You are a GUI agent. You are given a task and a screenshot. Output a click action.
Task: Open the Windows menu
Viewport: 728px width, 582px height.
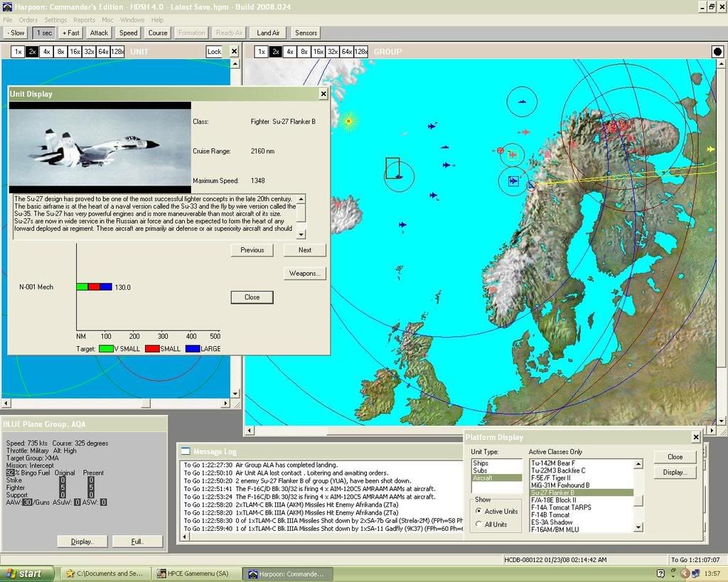pos(132,20)
